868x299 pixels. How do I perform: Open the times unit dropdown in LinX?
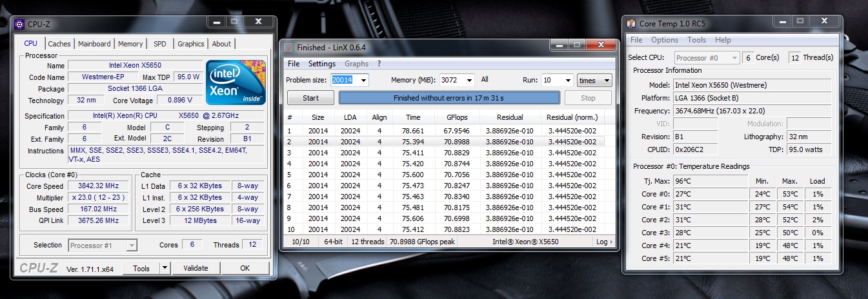tap(594, 80)
